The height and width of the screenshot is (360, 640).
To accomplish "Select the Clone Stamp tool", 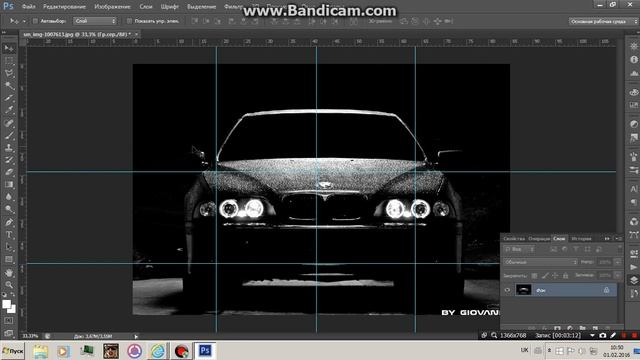I will [9, 148].
